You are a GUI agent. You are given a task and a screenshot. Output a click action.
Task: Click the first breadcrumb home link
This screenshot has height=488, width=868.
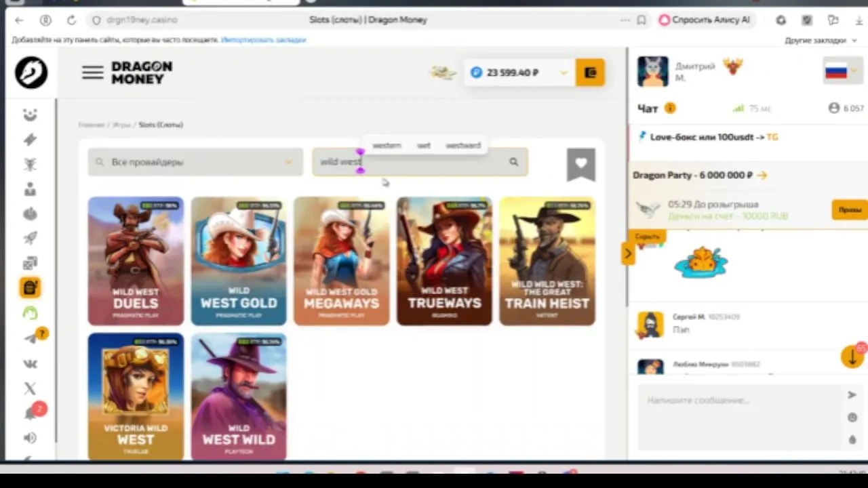pyautogui.click(x=91, y=125)
